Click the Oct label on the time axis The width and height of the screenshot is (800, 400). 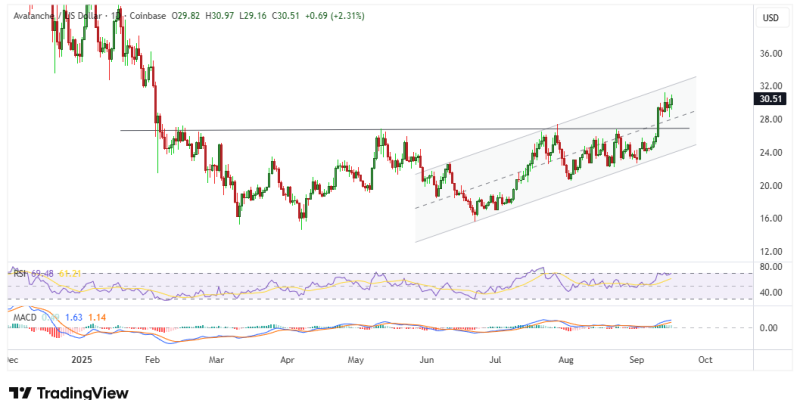pyautogui.click(x=705, y=360)
